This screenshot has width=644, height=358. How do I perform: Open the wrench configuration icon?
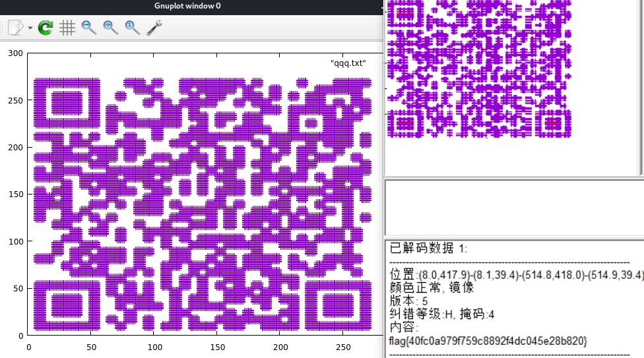154,28
